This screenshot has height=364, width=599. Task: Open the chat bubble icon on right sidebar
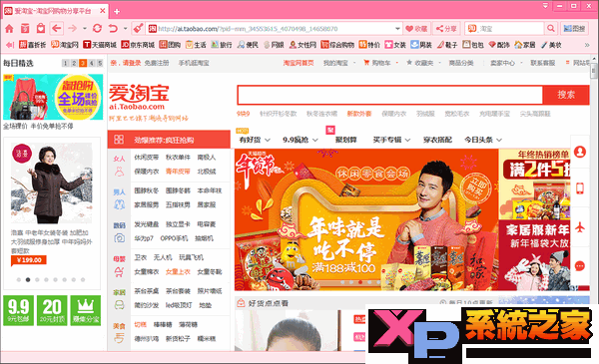coord(580,266)
